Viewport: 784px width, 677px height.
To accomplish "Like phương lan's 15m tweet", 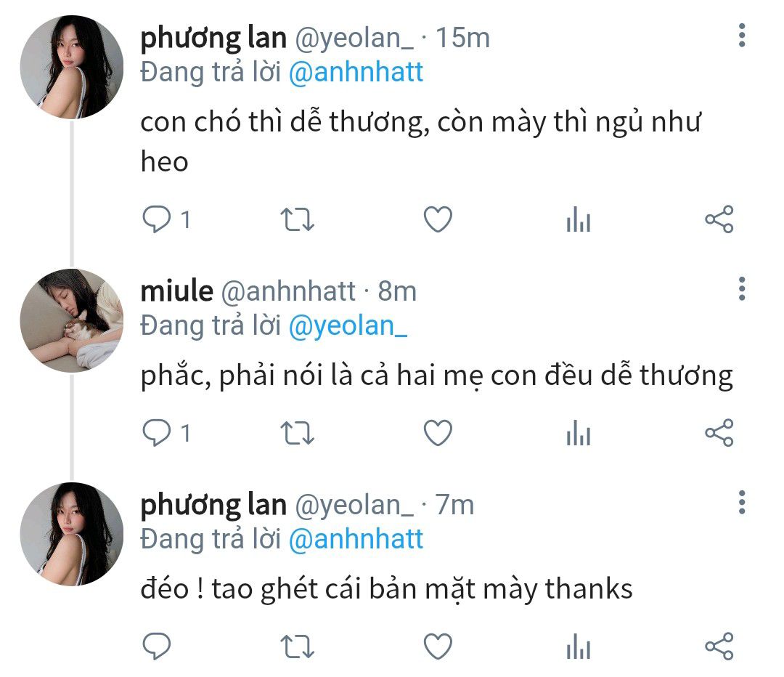I will point(438,219).
